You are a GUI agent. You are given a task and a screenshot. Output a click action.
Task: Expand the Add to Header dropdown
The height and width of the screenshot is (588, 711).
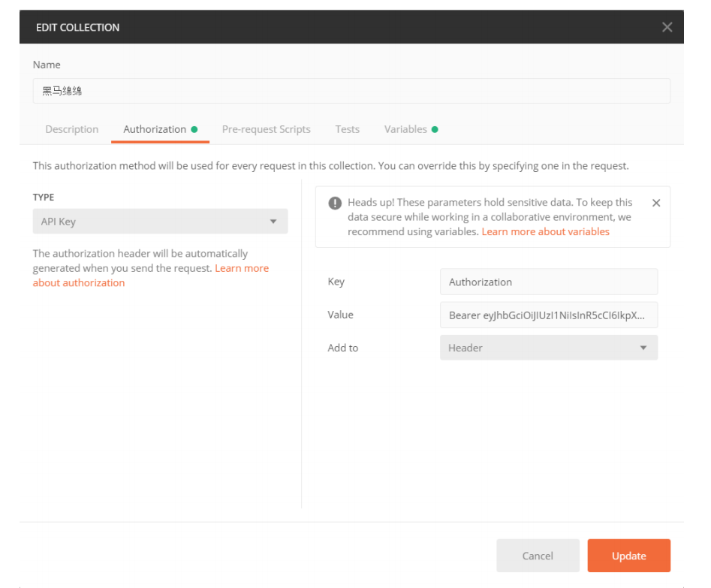pyautogui.click(x=549, y=348)
